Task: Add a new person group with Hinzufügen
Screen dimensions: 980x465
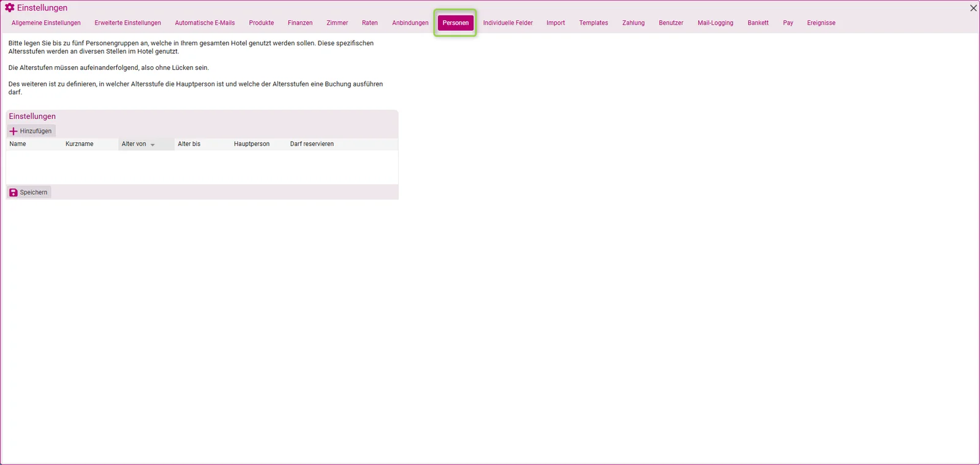Action: 31,131
